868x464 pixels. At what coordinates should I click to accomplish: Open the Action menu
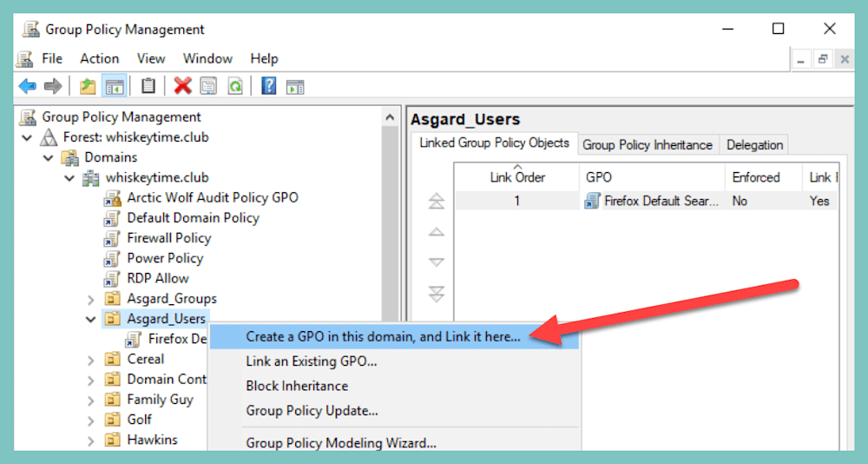(x=100, y=59)
